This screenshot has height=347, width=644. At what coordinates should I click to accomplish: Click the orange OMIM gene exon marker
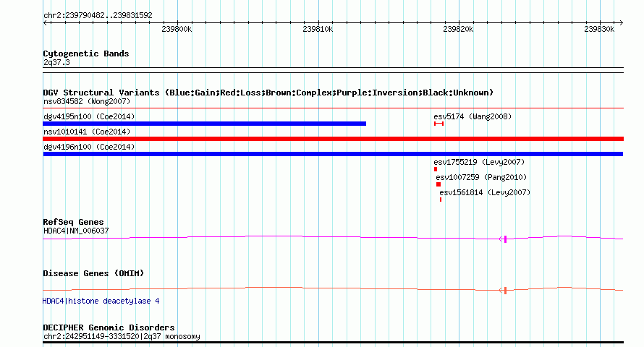505,291
